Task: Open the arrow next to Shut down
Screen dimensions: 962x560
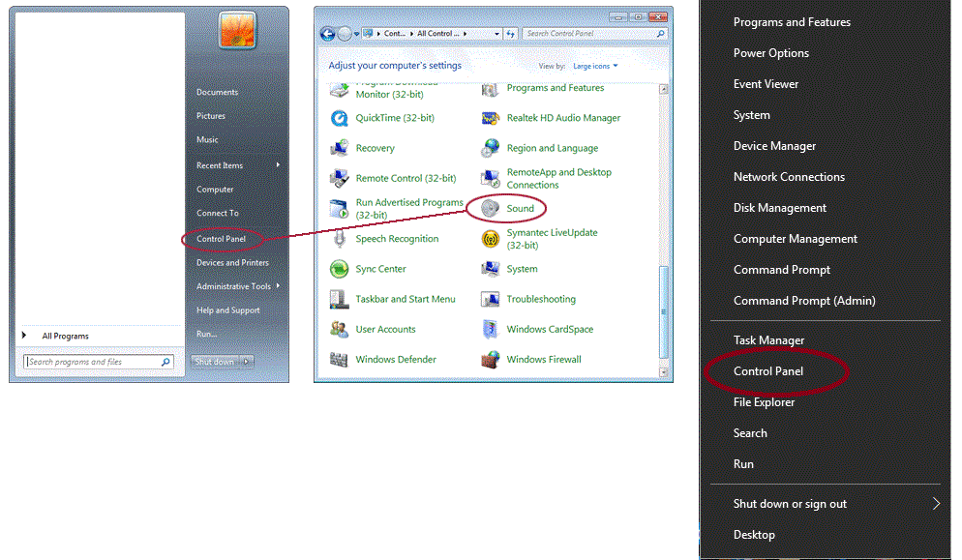Action: pyautogui.click(x=246, y=362)
